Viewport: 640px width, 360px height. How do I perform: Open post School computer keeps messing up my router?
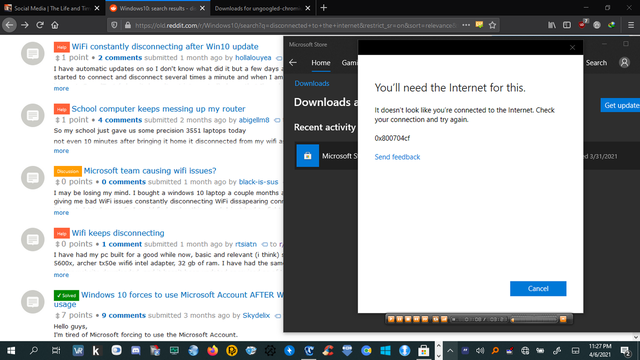[x=158, y=109]
